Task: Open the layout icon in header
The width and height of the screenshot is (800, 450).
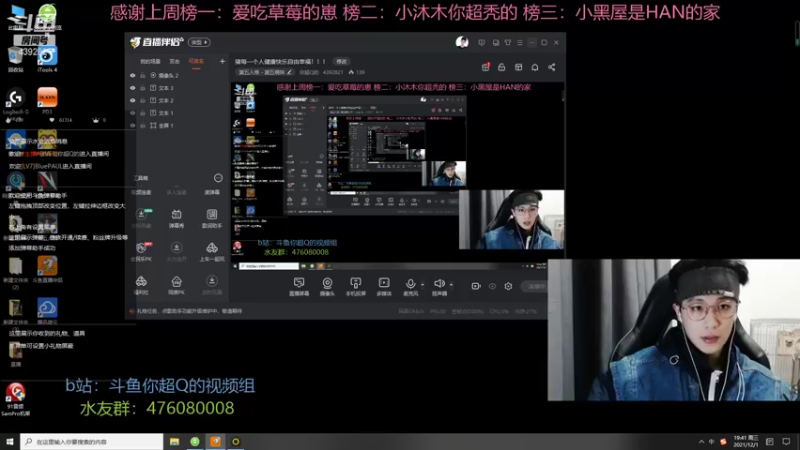Action: (518, 67)
